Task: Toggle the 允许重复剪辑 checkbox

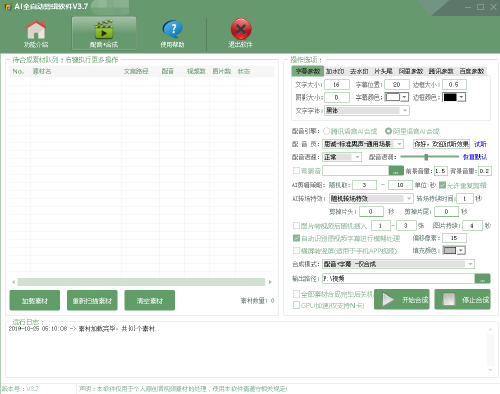Action: [x=442, y=185]
